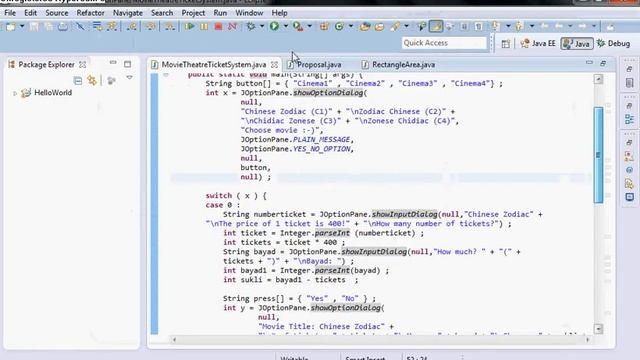The image size is (640, 360).
Task: Open the Search menu
Action: [162, 13]
